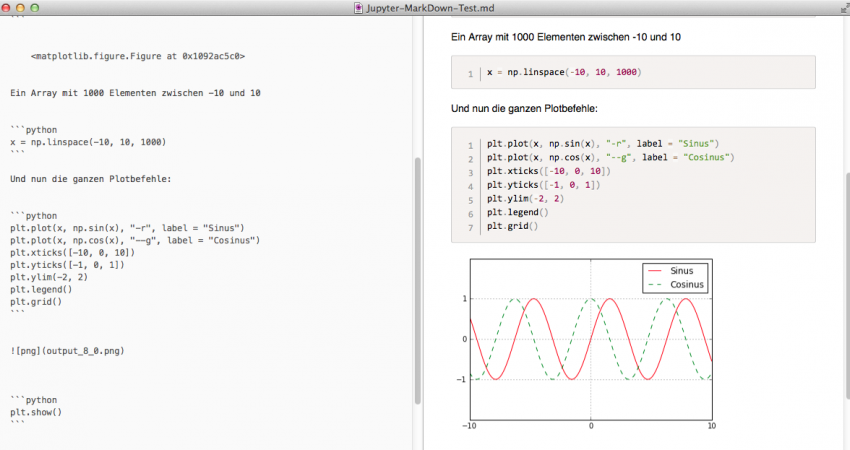Click the plt.plot np.cos line in the editor
850x450 pixels.
pyautogui.click(x=135, y=240)
